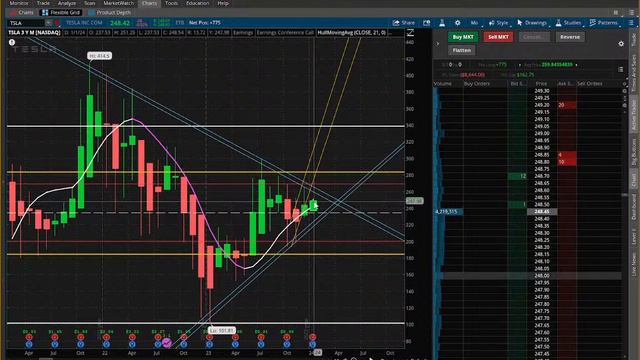Click the Flatten button
Image resolution: width=640 pixels, height=360 pixels.
pyautogui.click(x=462, y=50)
